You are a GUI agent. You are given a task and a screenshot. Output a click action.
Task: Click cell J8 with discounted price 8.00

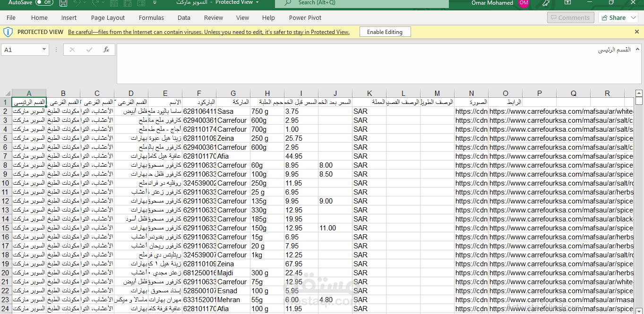[x=335, y=165]
